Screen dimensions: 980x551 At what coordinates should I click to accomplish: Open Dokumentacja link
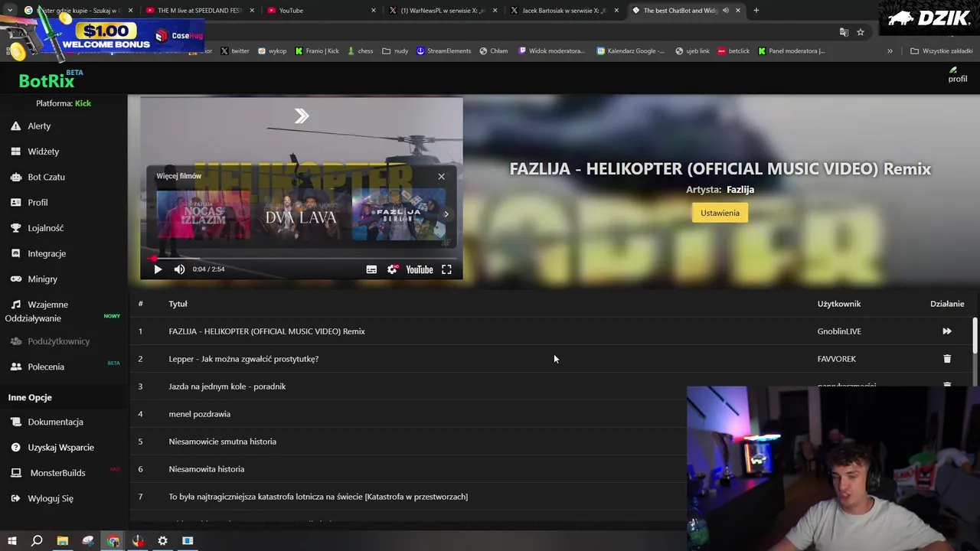coord(55,422)
